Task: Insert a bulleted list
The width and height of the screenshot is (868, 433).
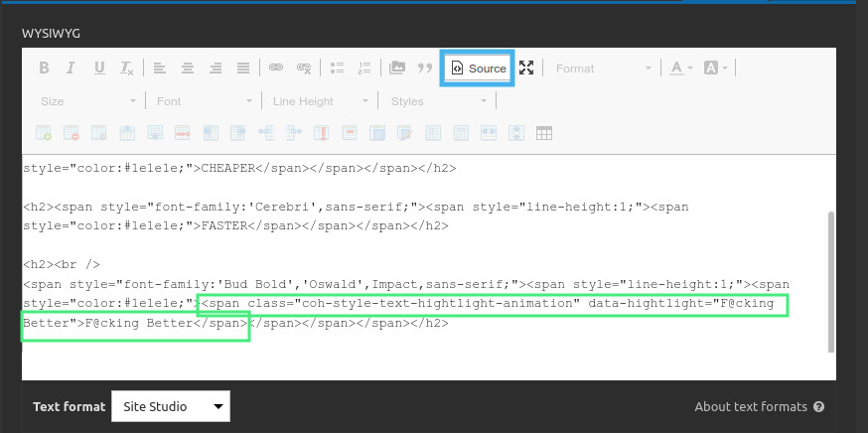Action: click(x=337, y=69)
